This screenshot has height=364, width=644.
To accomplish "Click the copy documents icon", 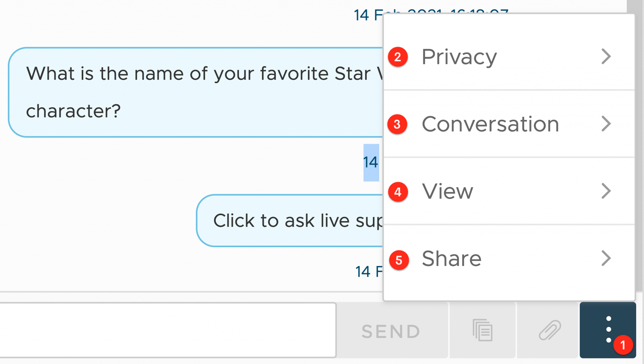I will tap(482, 330).
